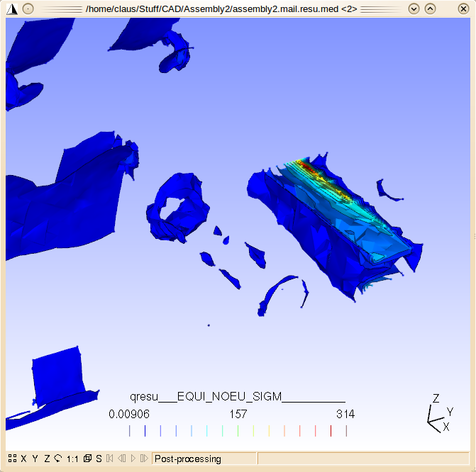This screenshot has height=472, width=476.
Task: Click the scale maximum value 314
Action: coord(345,414)
